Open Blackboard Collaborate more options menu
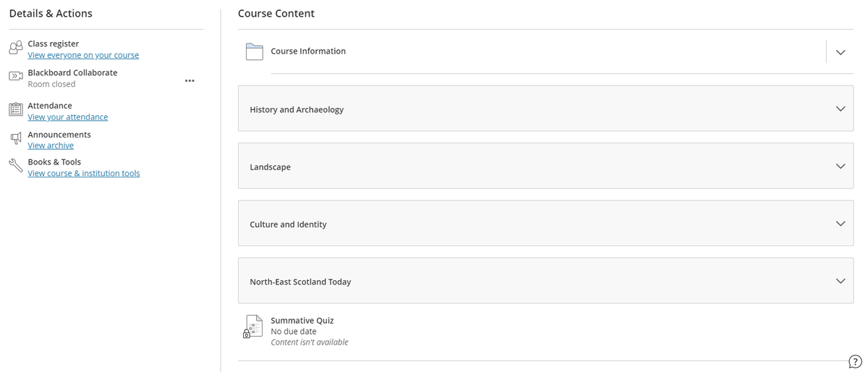 190,80
